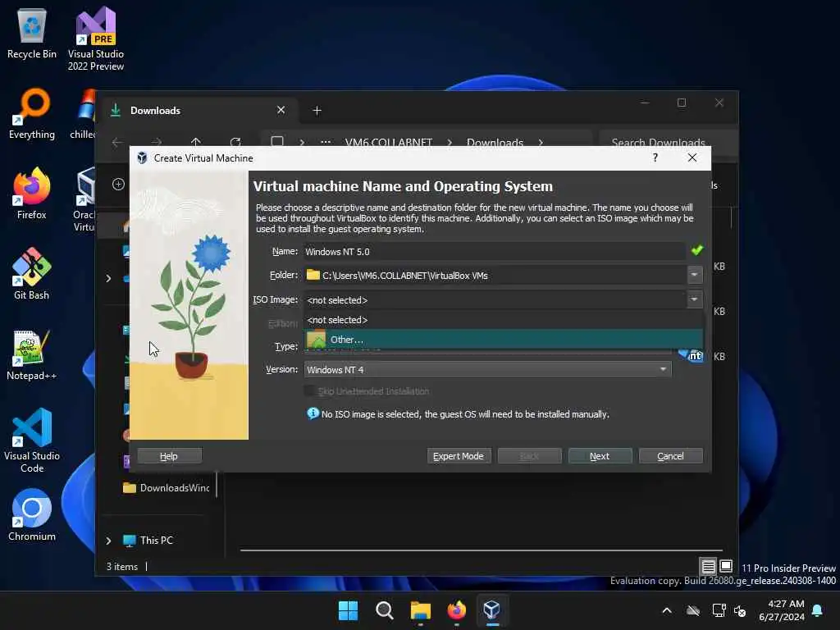Image resolution: width=840 pixels, height=630 pixels.
Task: Open the Git Bash desktop icon
Action: click(x=32, y=274)
